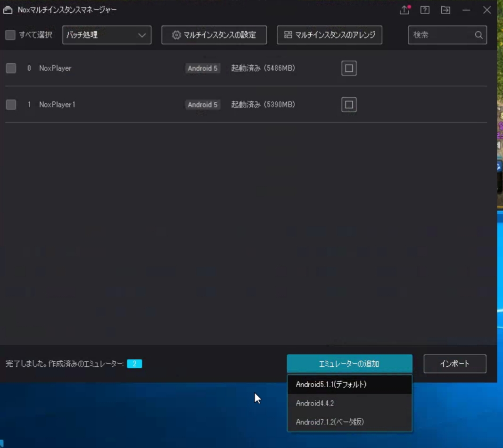Click Android 5 badge on NoxPlayer row

[202, 68]
